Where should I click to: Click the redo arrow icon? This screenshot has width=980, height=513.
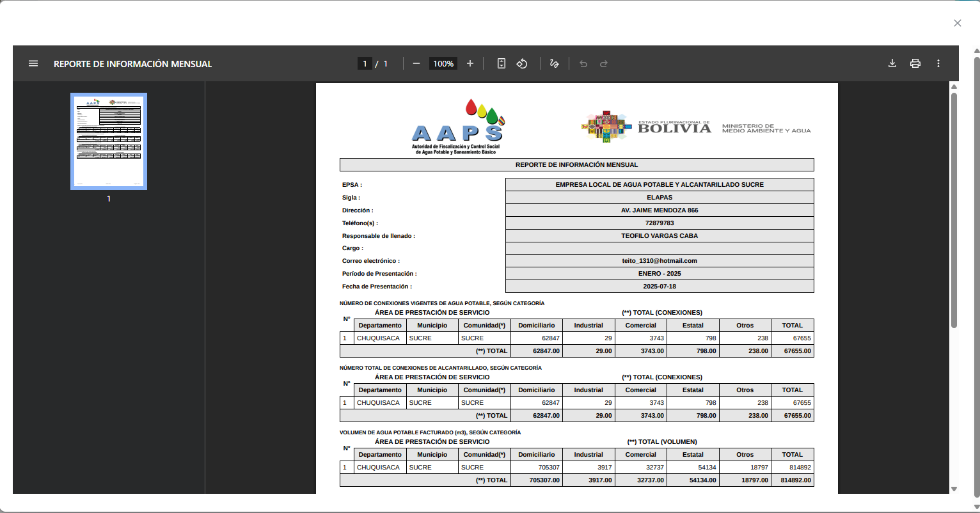pos(604,63)
